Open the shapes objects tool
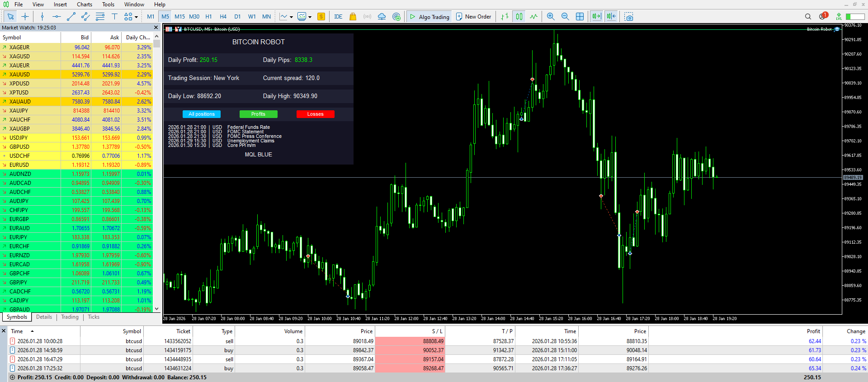Screen dimensions: 868x382 (128, 17)
